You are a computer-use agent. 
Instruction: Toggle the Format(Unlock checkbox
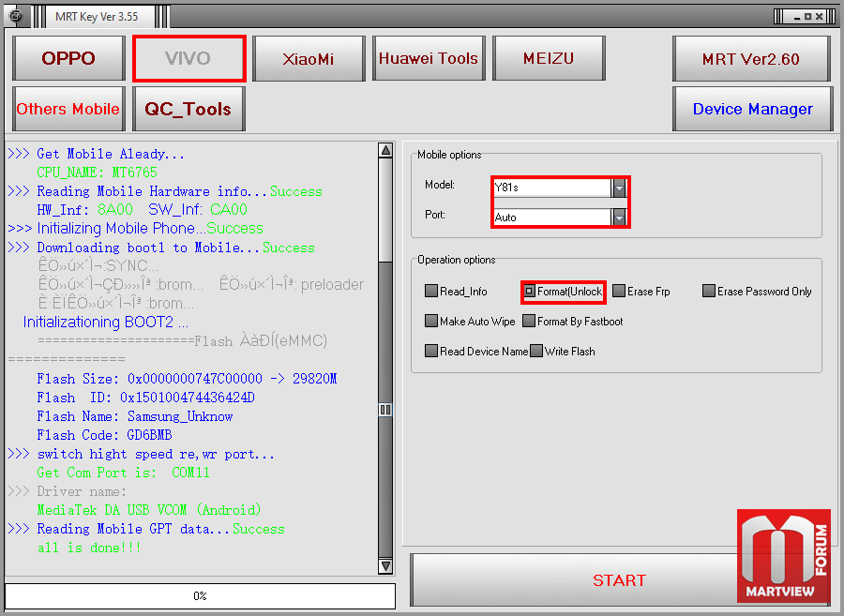pyautogui.click(x=529, y=291)
